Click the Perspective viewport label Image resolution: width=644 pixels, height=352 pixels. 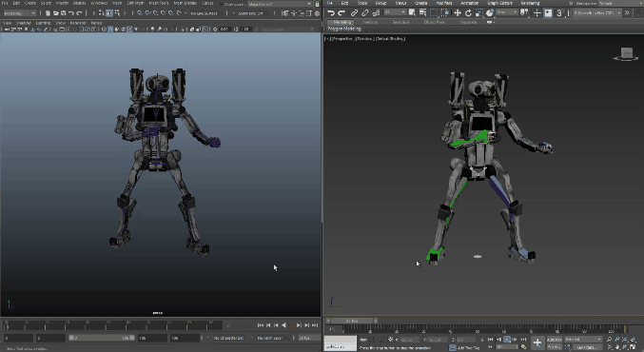343,39
